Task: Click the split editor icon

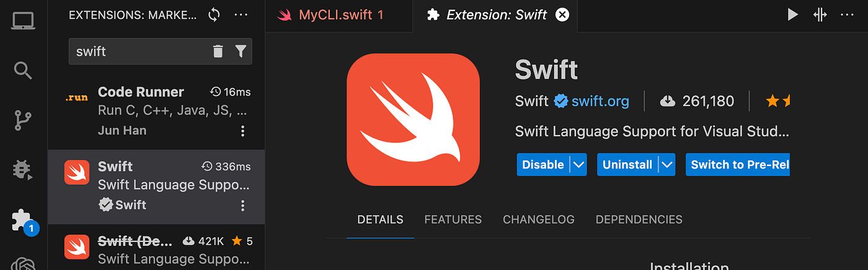Action: [820, 15]
